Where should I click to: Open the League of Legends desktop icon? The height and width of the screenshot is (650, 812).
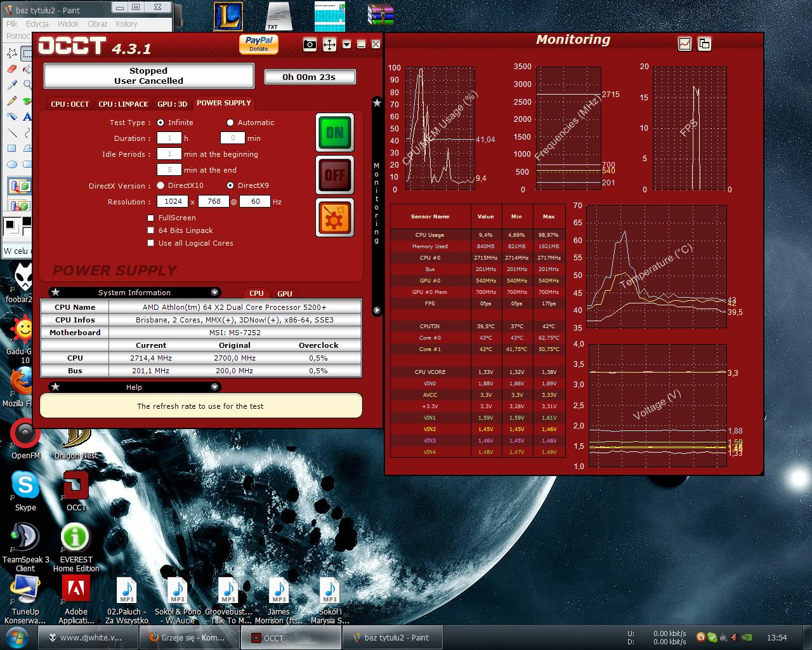pos(228,16)
